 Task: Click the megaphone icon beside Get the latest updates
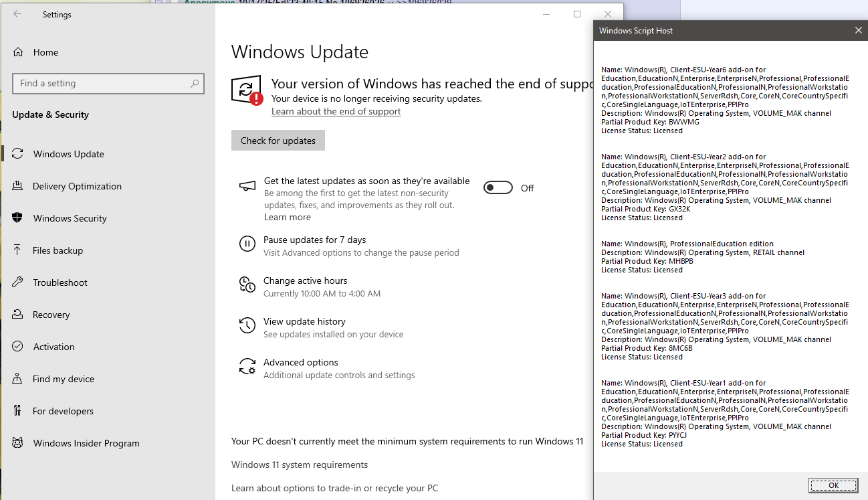click(247, 186)
